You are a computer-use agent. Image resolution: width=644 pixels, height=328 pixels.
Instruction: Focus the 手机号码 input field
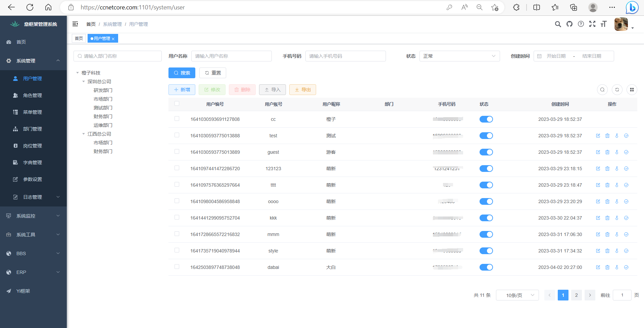point(345,56)
